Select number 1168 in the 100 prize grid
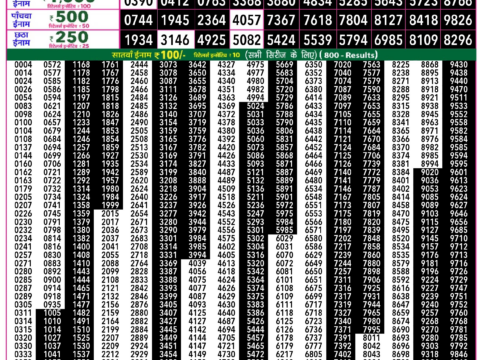 tap(81, 64)
